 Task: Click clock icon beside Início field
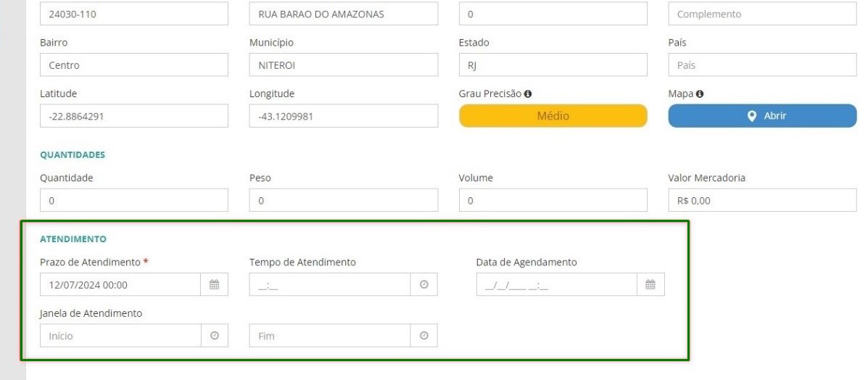point(214,336)
